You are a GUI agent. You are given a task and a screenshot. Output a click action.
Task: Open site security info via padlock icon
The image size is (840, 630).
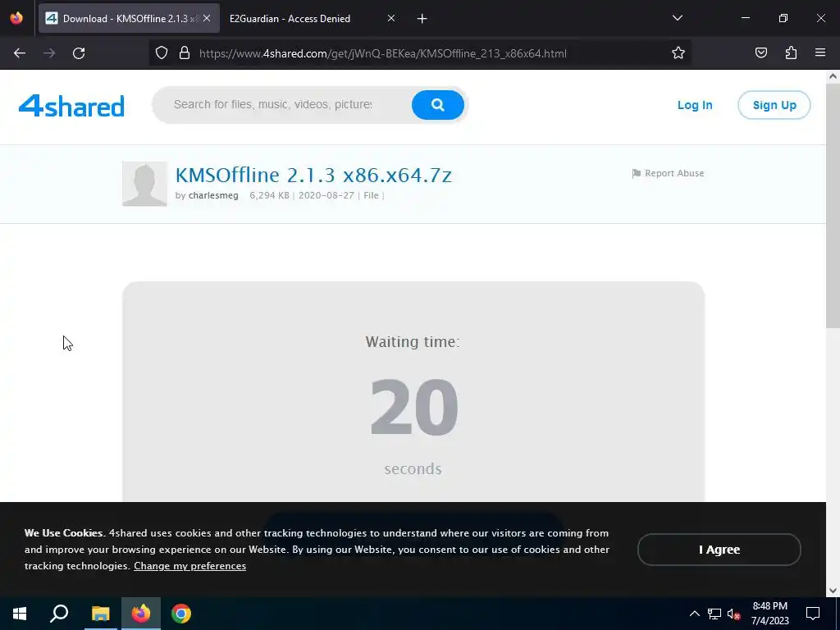coord(185,53)
